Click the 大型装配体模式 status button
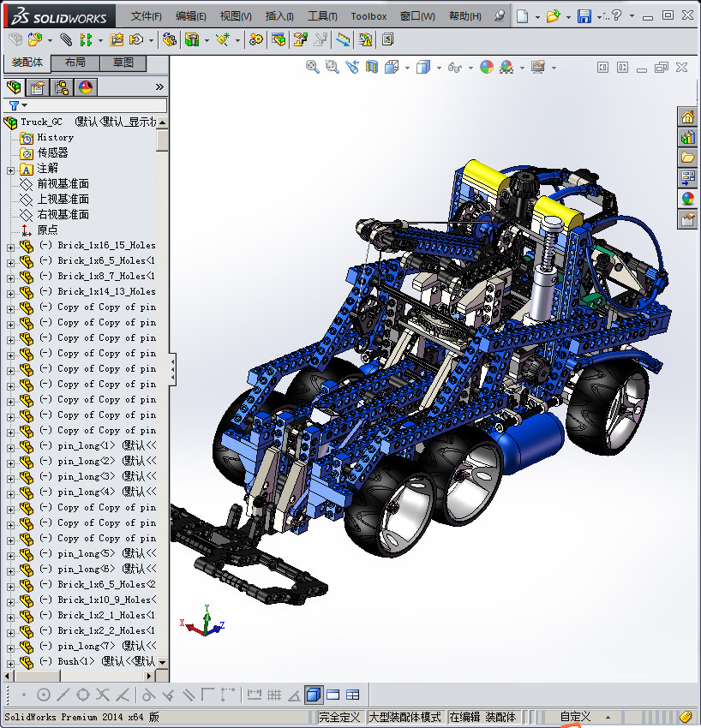Image resolution: width=701 pixels, height=728 pixels. 404,717
